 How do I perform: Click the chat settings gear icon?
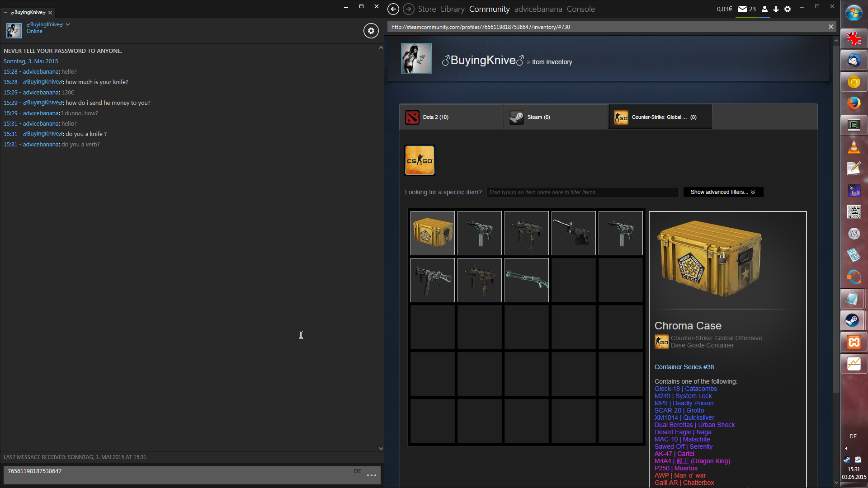371,31
